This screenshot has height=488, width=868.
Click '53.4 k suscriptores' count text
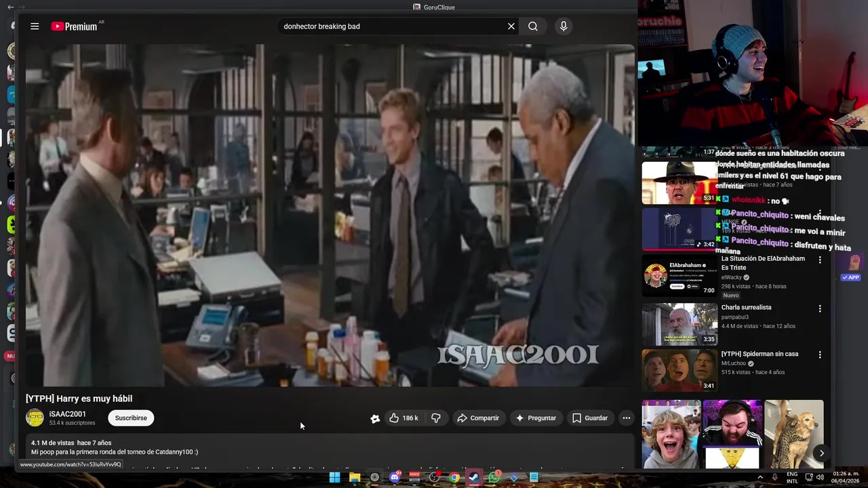(72, 423)
